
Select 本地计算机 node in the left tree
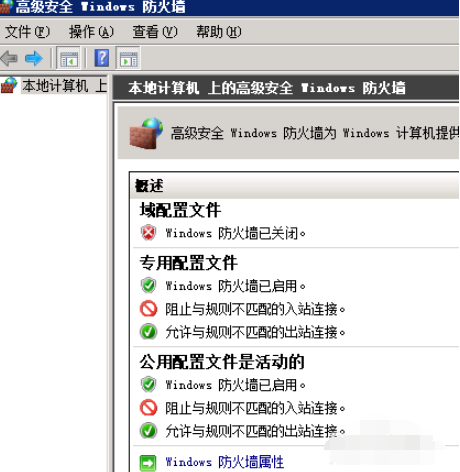pyautogui.click(x=64, y=86)
